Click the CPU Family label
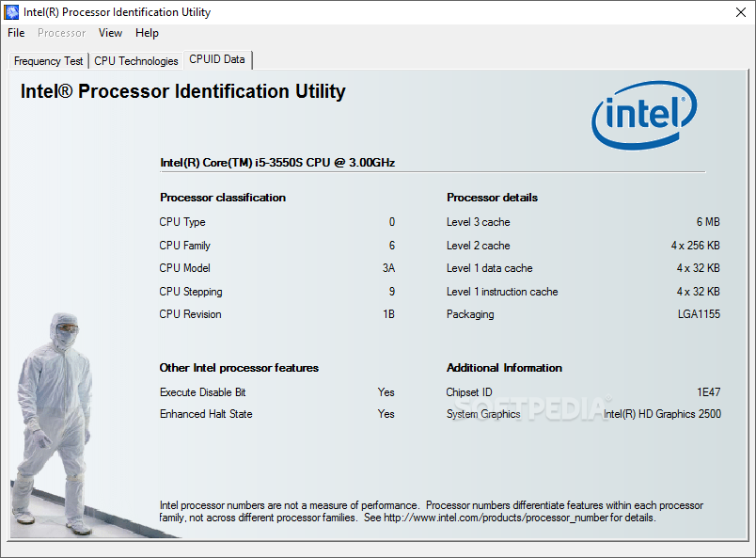 (184, 246)
